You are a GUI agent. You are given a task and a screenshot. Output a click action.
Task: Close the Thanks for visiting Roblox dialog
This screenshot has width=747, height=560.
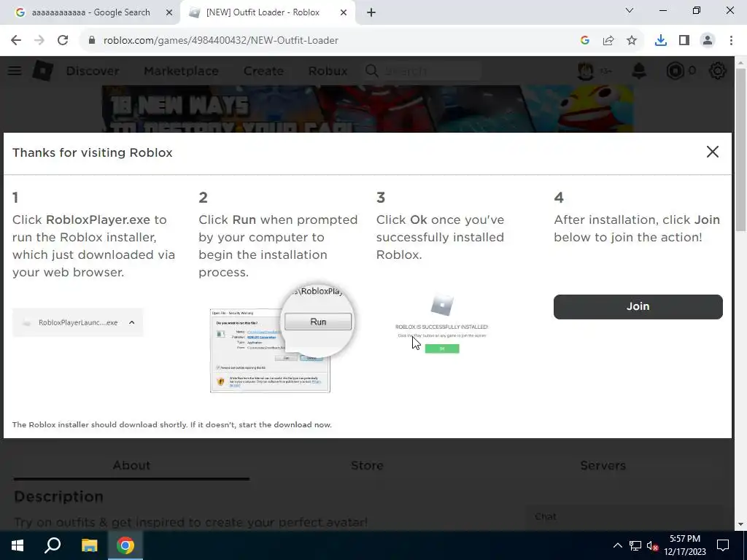tap(712, 152)
